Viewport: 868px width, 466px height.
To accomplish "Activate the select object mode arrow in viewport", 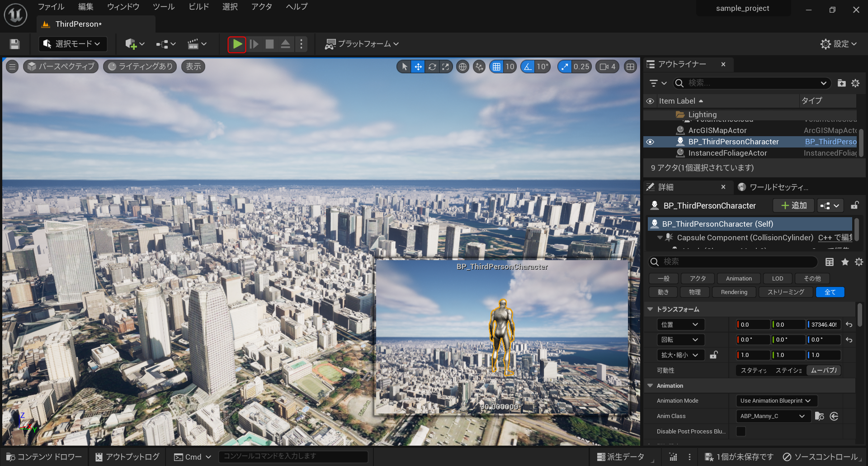I will click(x=405, y=67).
